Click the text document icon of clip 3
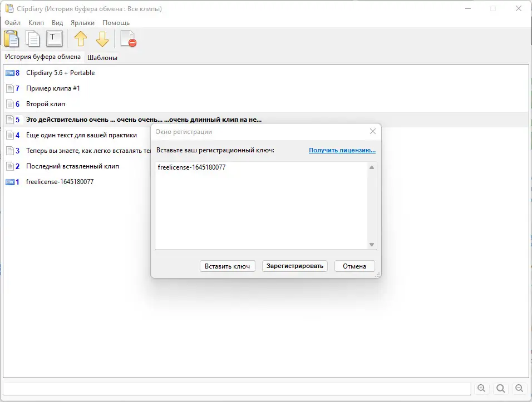 pyautogui.click(x=10, y=151)
